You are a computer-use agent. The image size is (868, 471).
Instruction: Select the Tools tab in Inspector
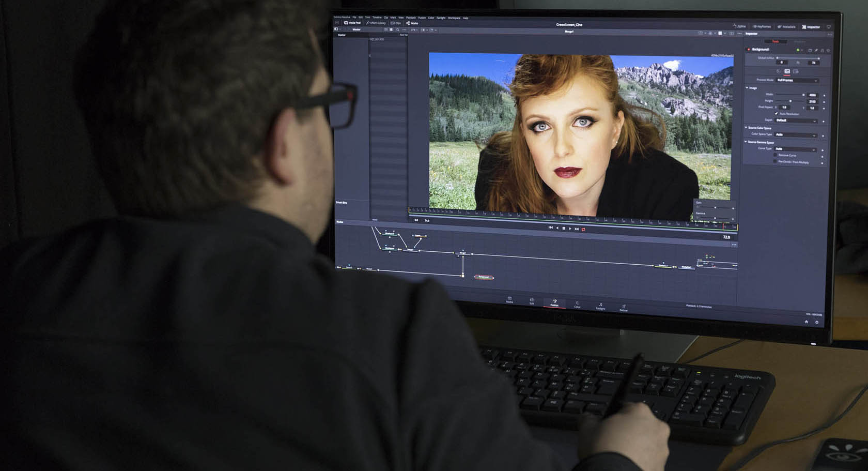click(x=776, y=41)
